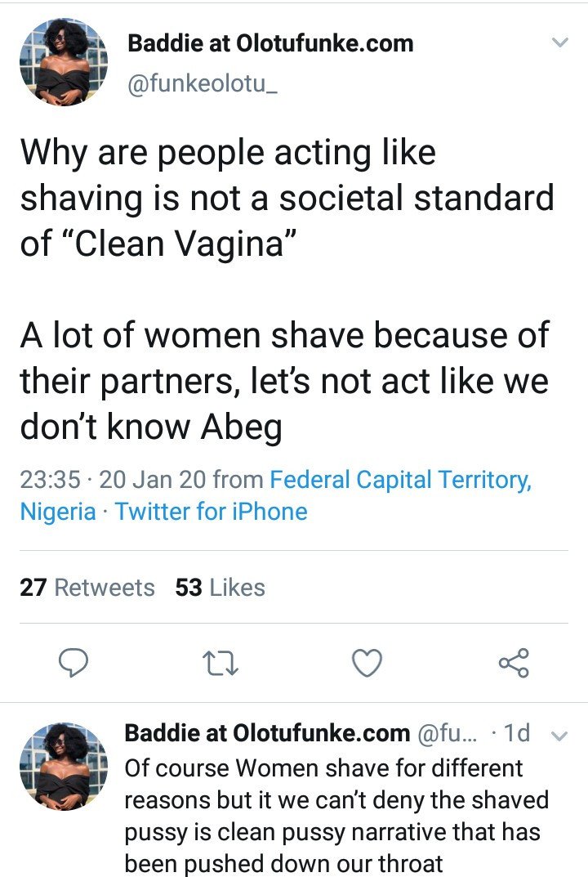Open the Twitter for iPhone link

(x=212, y=511)
